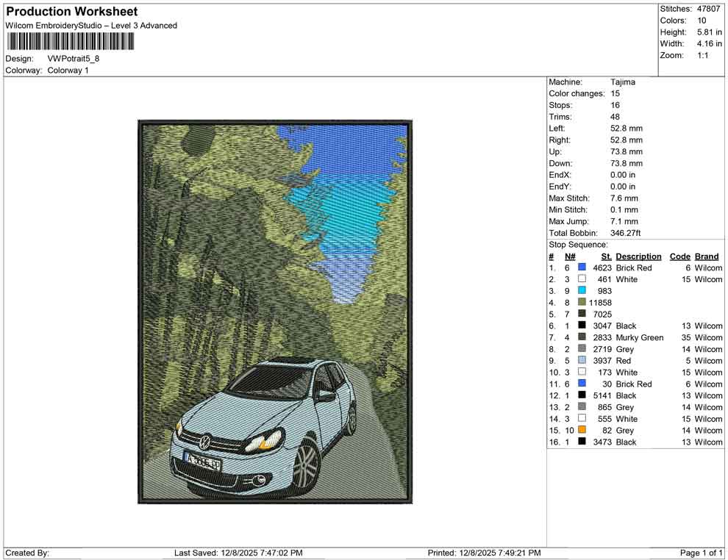This screenshot has height=560, width=728.
Task: Sort by the Description column header
Action: 638,256
